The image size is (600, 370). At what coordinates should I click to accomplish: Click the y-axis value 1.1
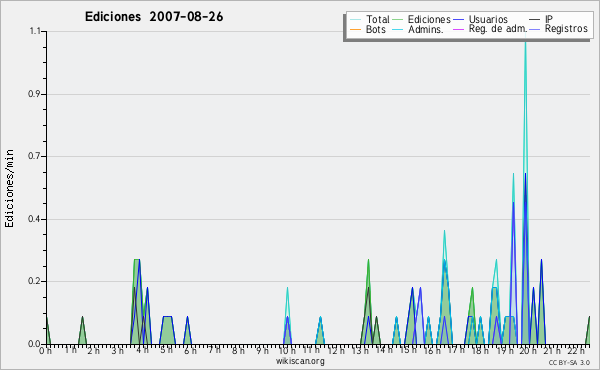click(x=35, y=31)
